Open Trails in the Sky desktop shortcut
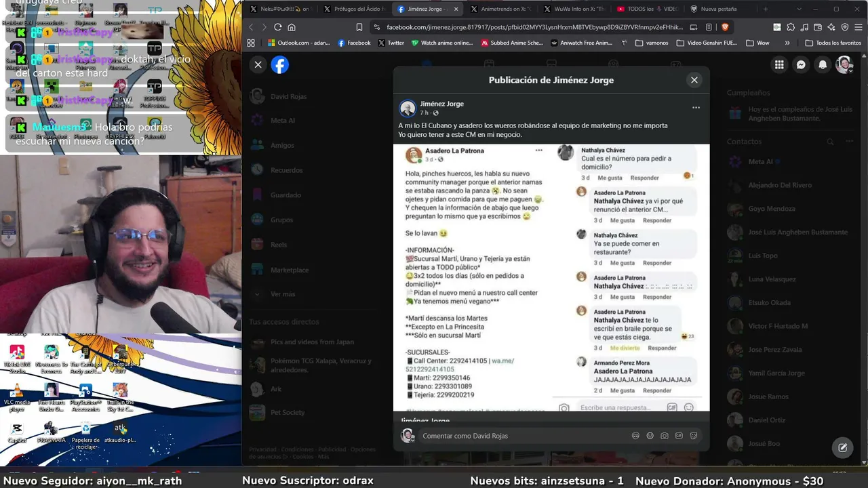The width and height of the screenshot is (868, 488). 120,398
